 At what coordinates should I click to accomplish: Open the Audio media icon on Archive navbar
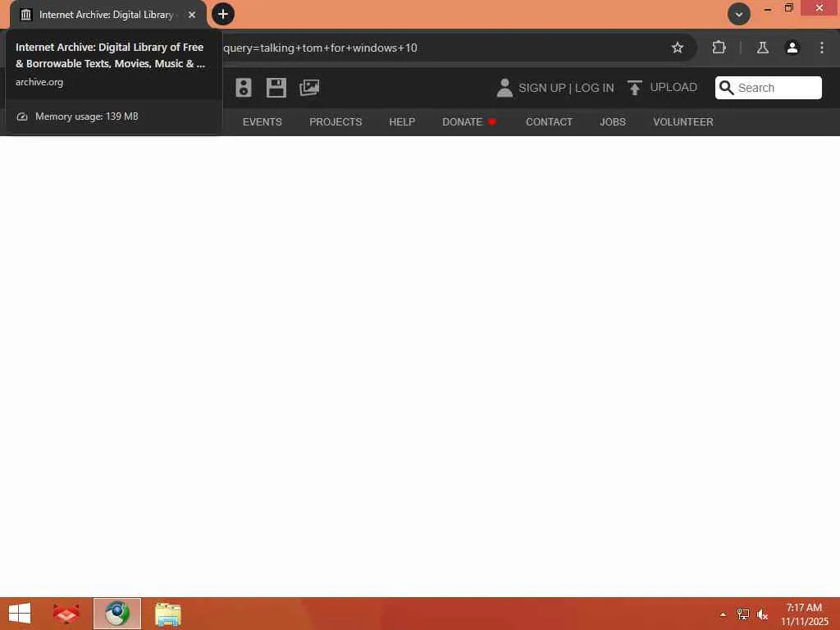[x=243, y=87]
